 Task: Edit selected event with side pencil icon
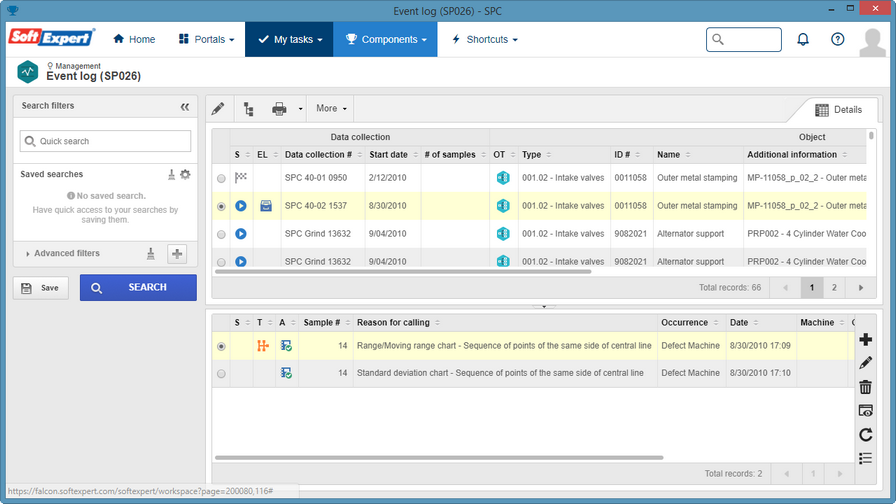[866, 363]
